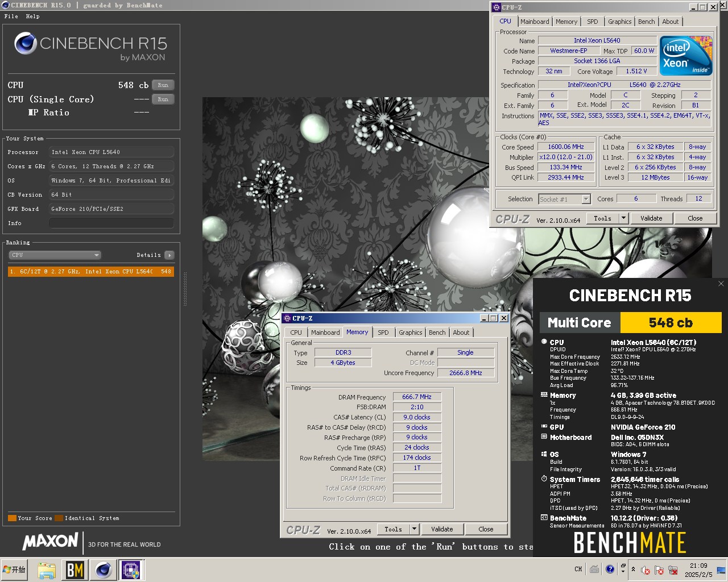Click the CH input language indicator
Screen dimensions: 728x582
(578, 569)
